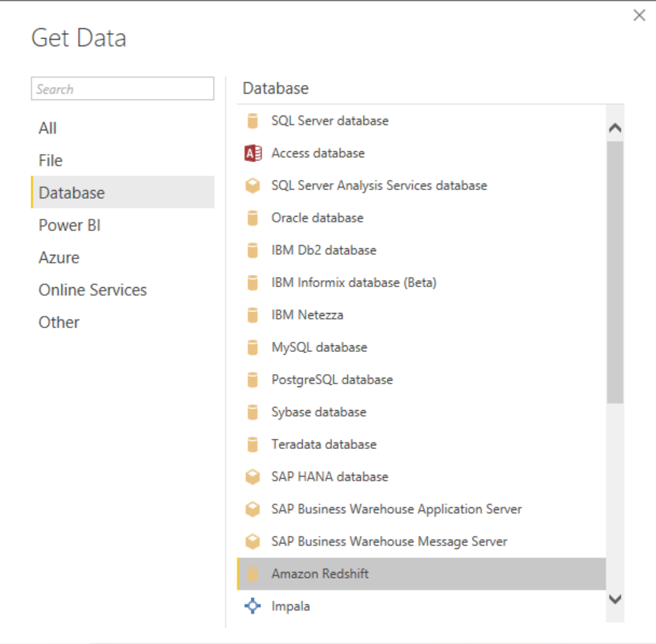
Task: Click the MySQL database cylinder icon
Action: (252, 348)
